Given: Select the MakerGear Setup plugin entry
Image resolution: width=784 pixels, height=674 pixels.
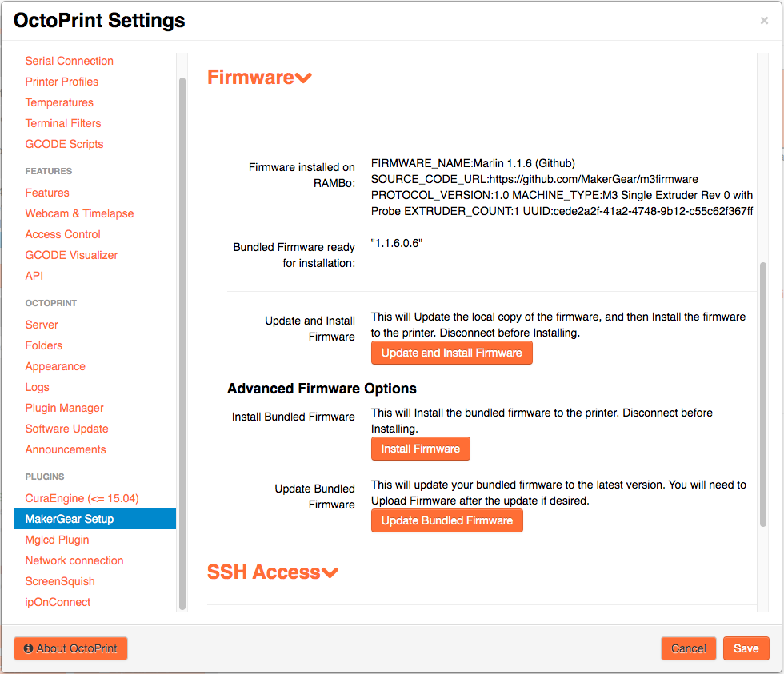Looking at the screenshot, I should click(x=70, y=519).
